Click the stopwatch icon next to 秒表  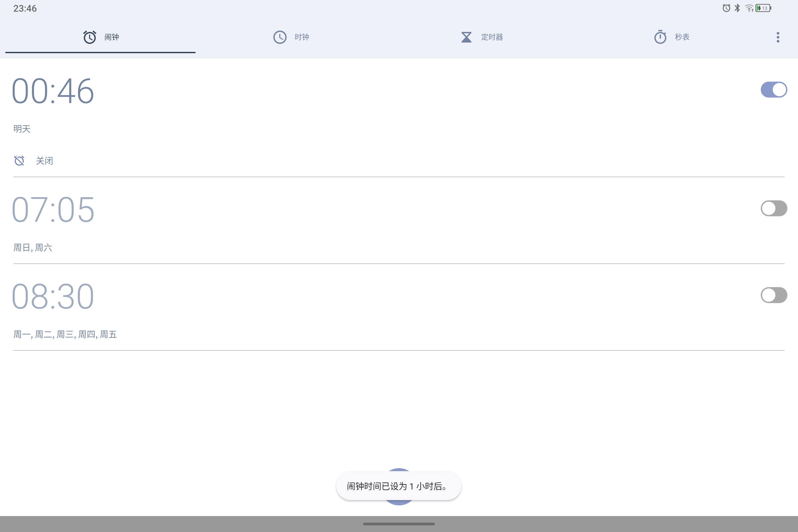tap(660, 37)
